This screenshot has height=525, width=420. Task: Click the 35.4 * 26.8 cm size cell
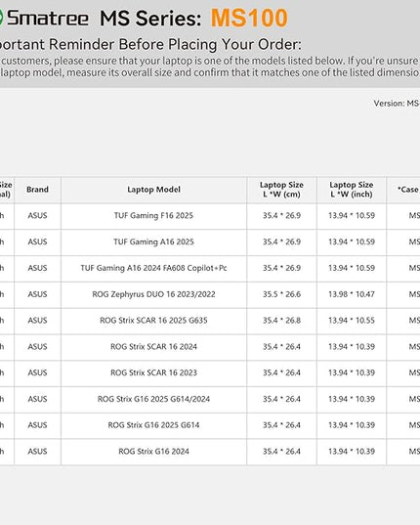(281, 321)
